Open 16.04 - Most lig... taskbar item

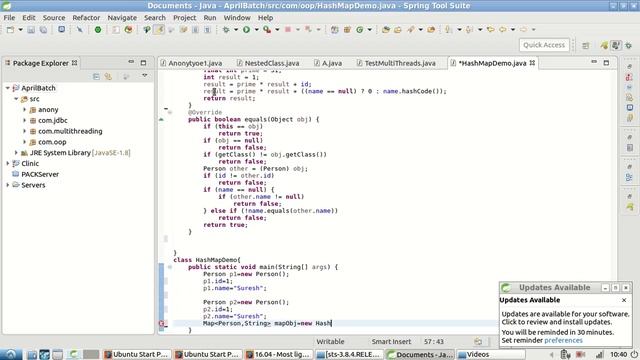(x=279, y=354)
